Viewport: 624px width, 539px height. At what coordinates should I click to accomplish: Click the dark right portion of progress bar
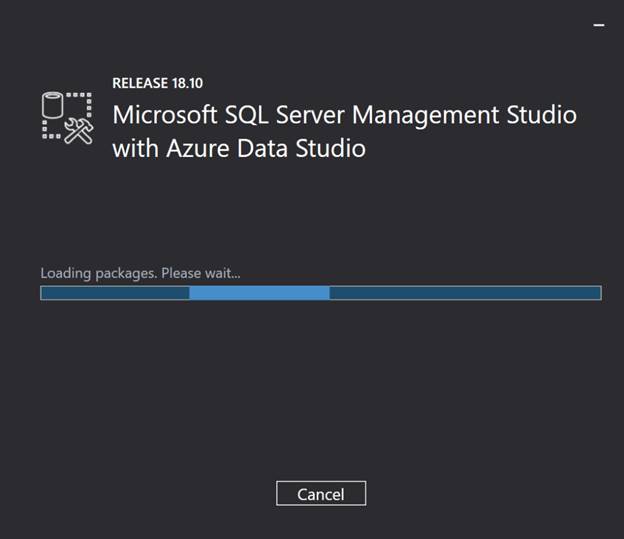point(465,293)
